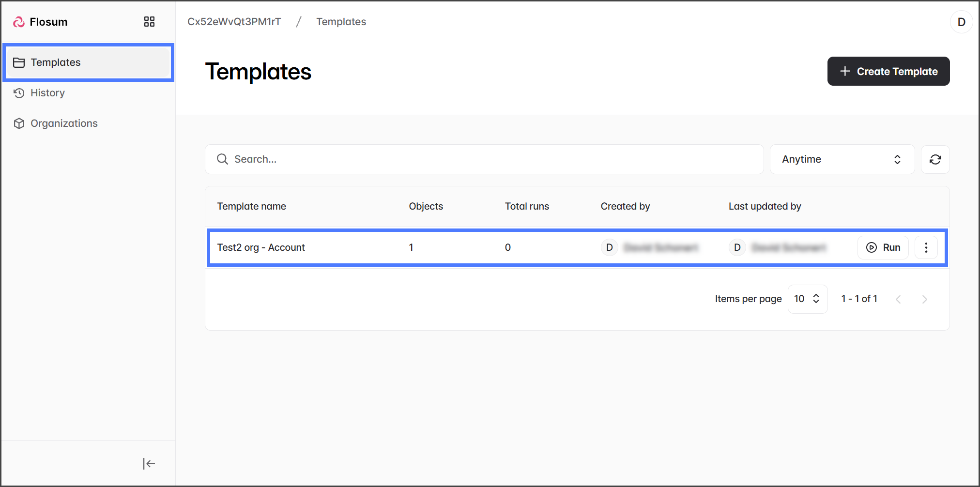Open Organizations in the sidebar
This screenshot has height=487, width=980.
[x=64, y=123]
